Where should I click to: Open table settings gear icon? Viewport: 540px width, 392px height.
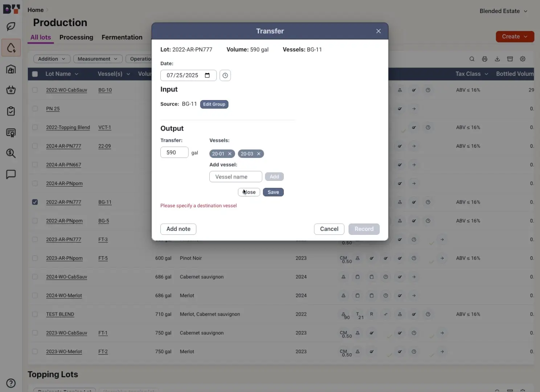point(523,59)
